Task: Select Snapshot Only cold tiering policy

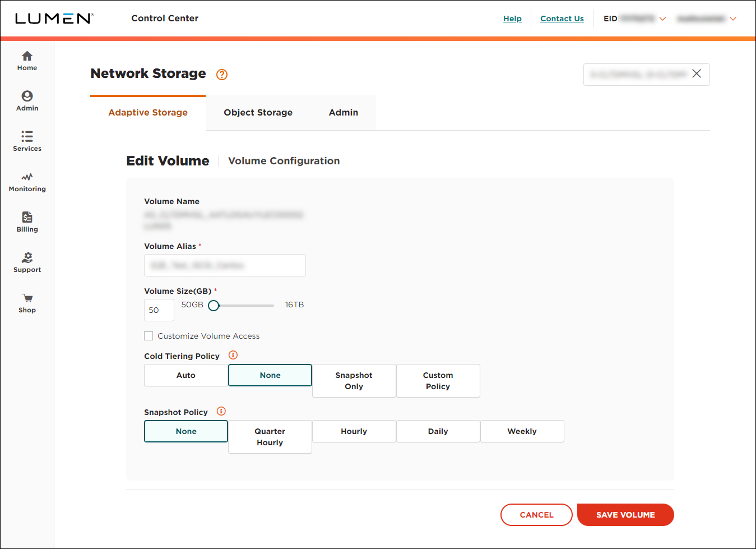Action: click(354, 381)
